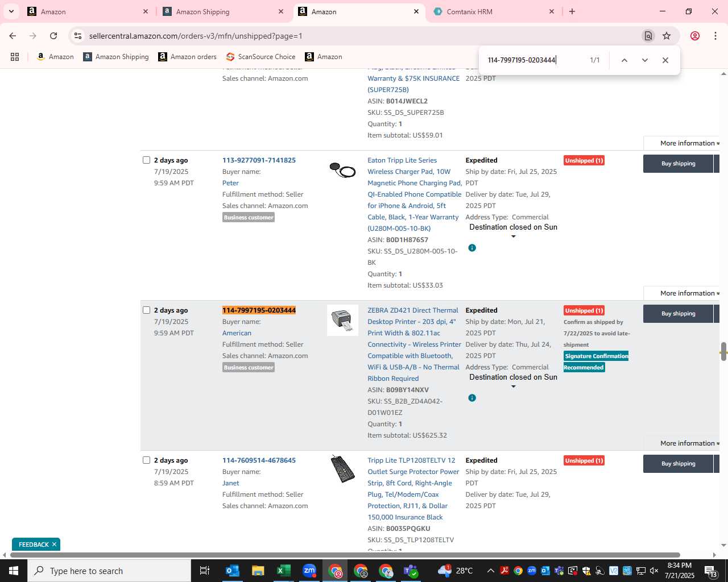Switch to the Amazon Shipping tab

pos(224,11)
